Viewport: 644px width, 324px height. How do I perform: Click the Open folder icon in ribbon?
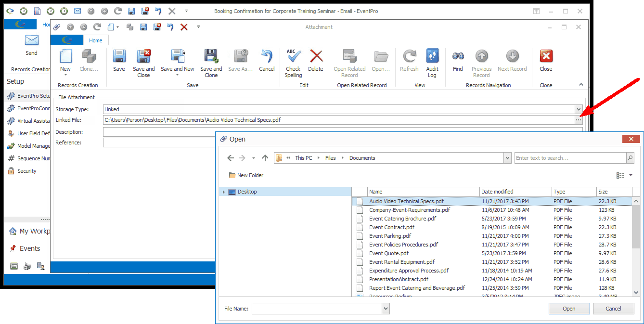pyautogui.click(x=381, y=56)
